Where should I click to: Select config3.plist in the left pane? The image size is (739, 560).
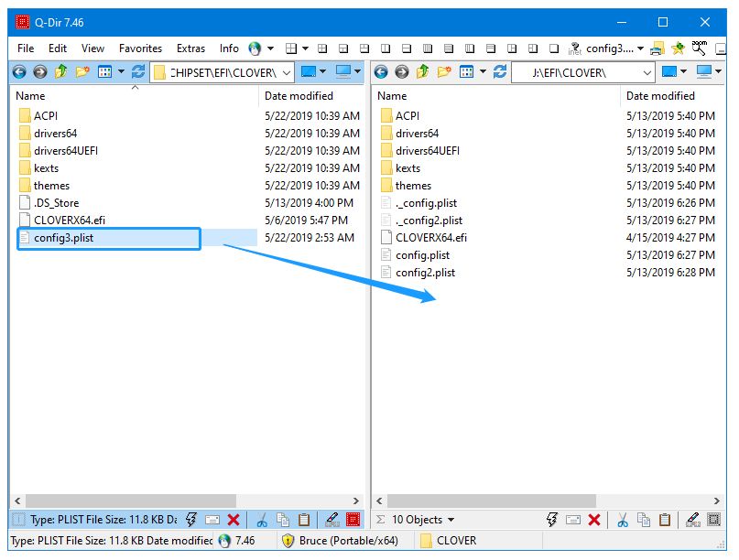[x=63, y=238]
